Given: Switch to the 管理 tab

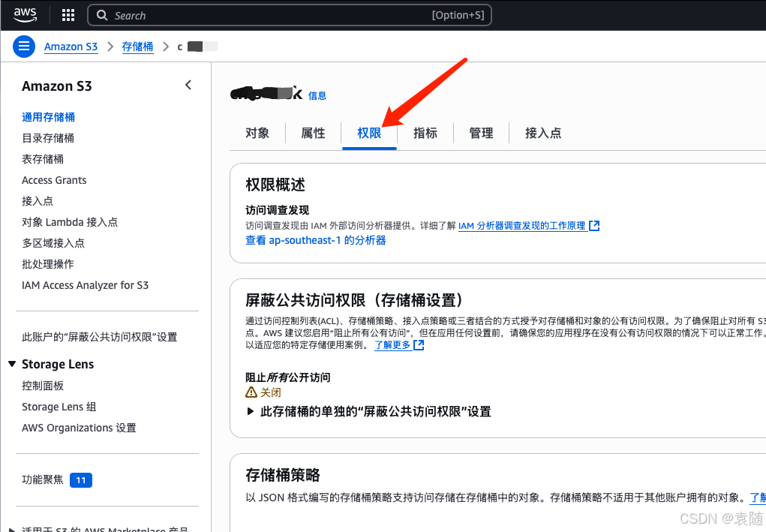Looking at the screenshot, I should click(x=481, y=133).
